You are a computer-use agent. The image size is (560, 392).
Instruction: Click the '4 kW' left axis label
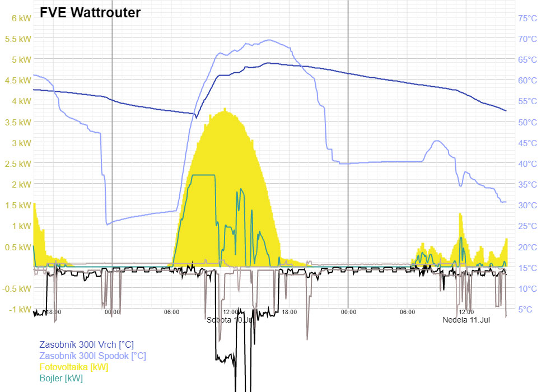point(21,101)
